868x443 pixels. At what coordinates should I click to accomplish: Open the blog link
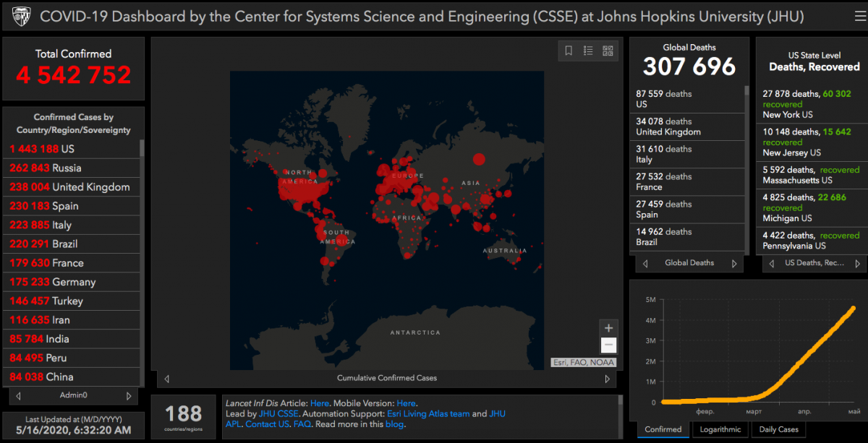coord(394,424)
